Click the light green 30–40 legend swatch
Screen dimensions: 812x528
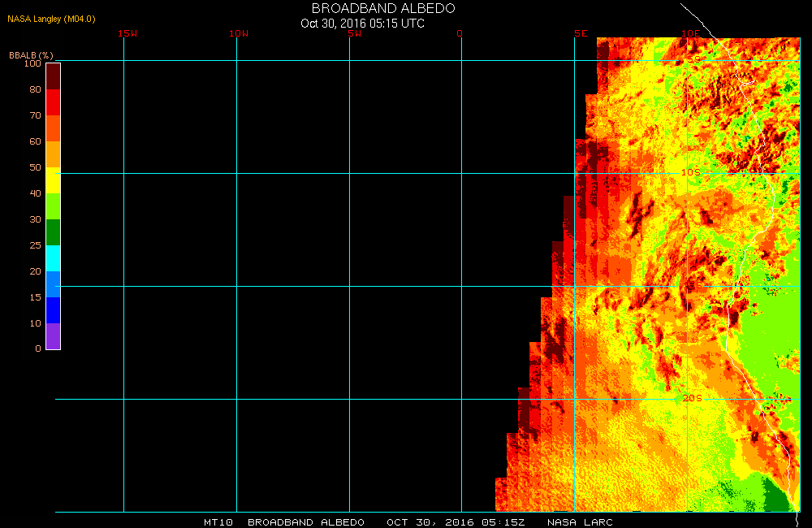(x=53, y=206)
